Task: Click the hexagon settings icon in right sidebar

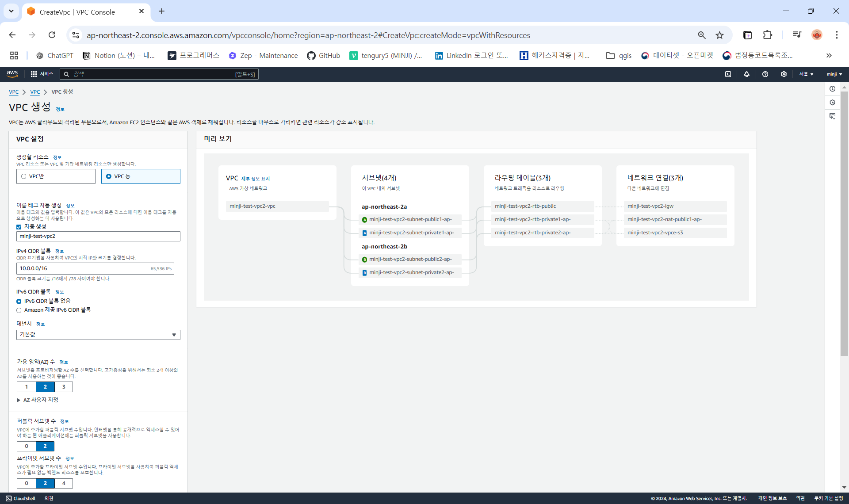Action: (832, 103)
